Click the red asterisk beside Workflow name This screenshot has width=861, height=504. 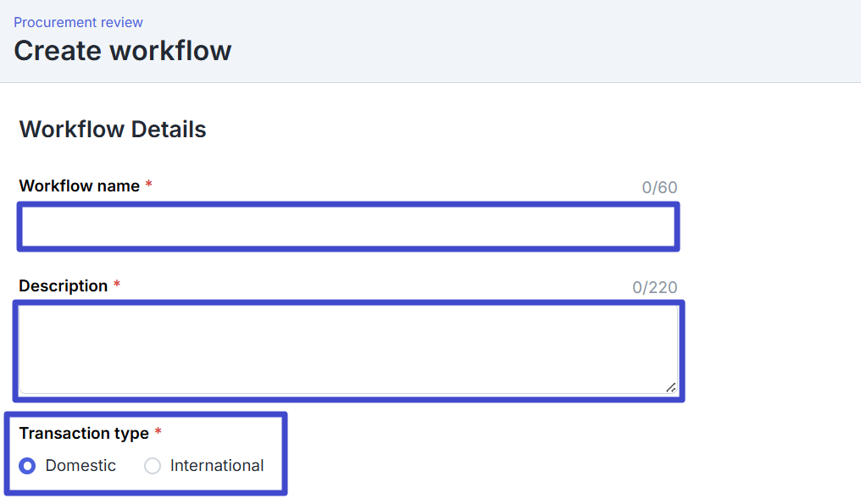pos(149,186)
